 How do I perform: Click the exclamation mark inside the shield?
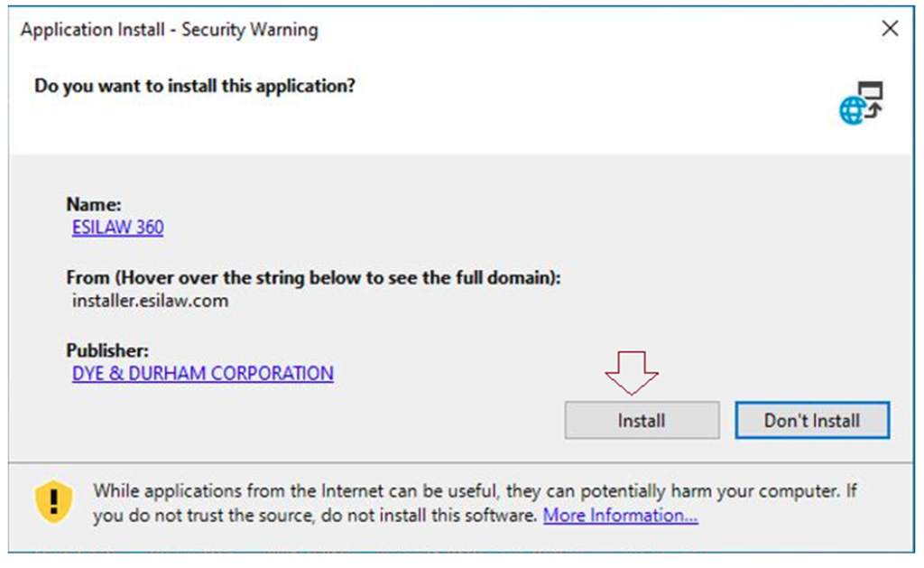click(x=53, y=501)
